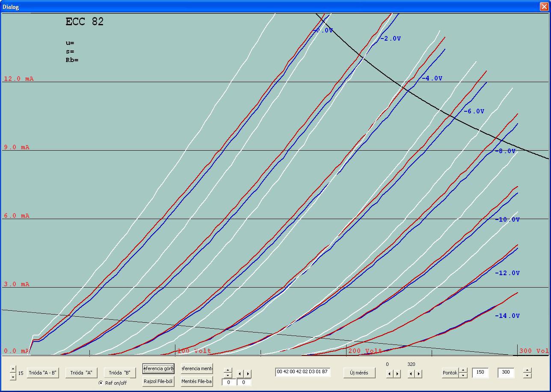Click the right arrow under the 320 label
551x392 pixels.
click(419, 374)
